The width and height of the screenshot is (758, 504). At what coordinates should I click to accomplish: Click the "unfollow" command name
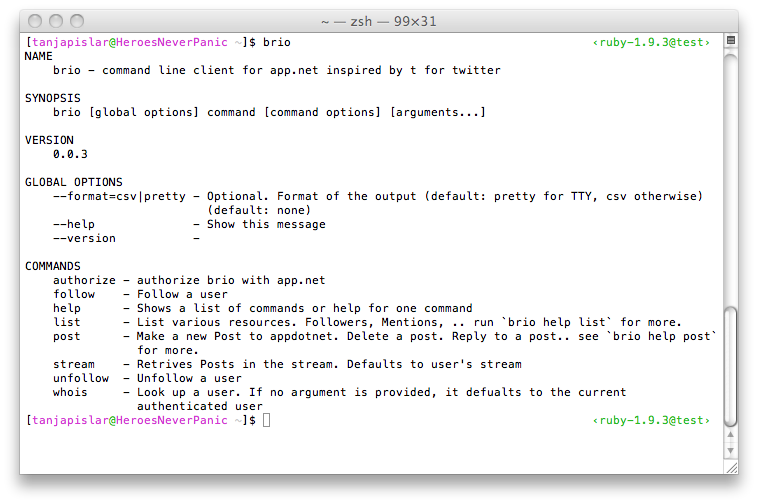(81, 378)
